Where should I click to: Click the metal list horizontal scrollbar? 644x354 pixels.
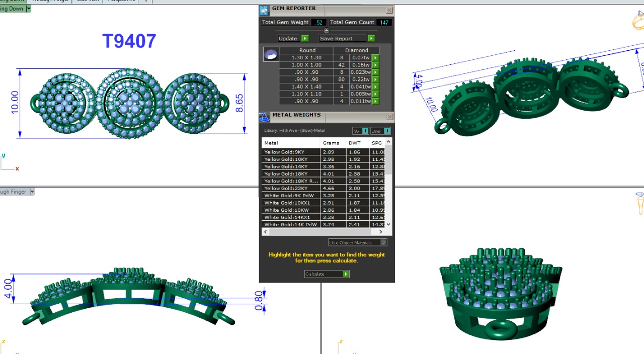323,232
